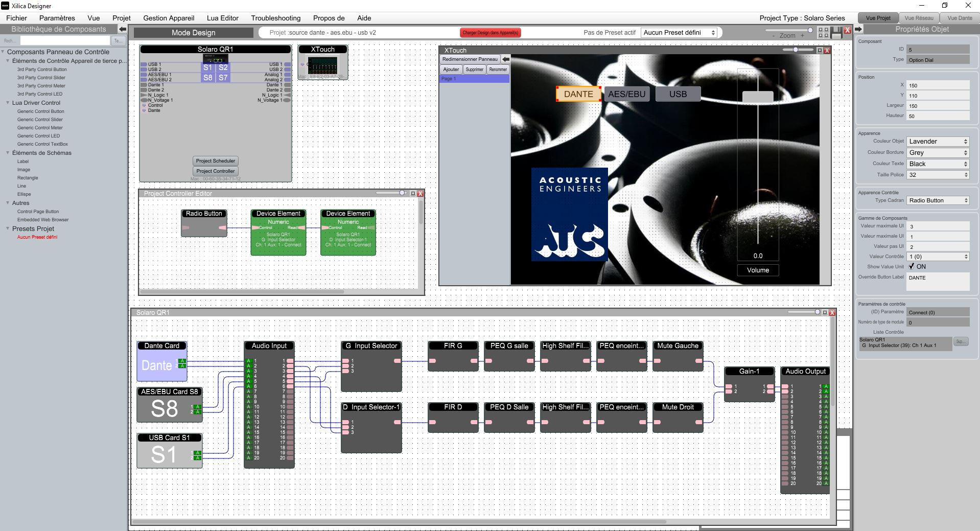Adjust the Solaro QR1 window zoom slider
Image resolution: width=980 pixels, height=531 pixels.
[817, 312]
